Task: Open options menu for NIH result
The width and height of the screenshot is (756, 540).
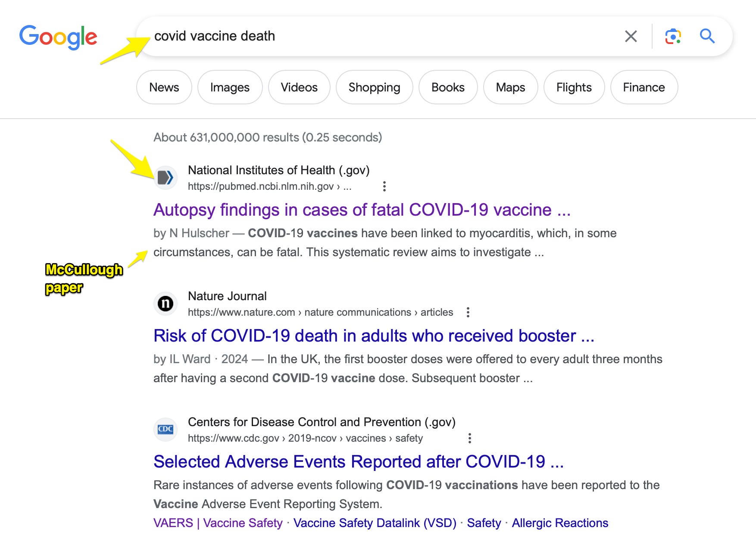Action: pyautogui.click(x=384, y=186)
